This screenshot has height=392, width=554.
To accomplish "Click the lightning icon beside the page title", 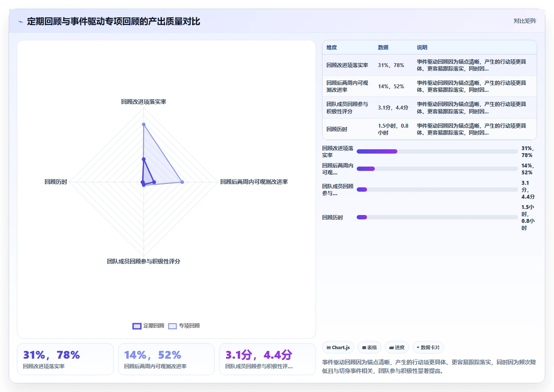I will pos(20,22).
